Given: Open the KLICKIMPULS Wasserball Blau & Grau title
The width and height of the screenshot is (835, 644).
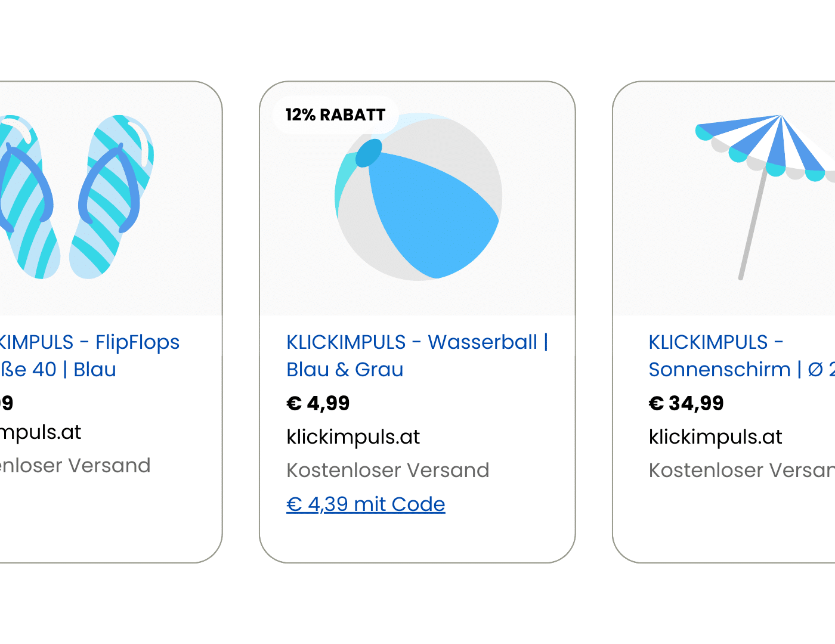Looking at the screenshot, I should click(x=416, y=355).
